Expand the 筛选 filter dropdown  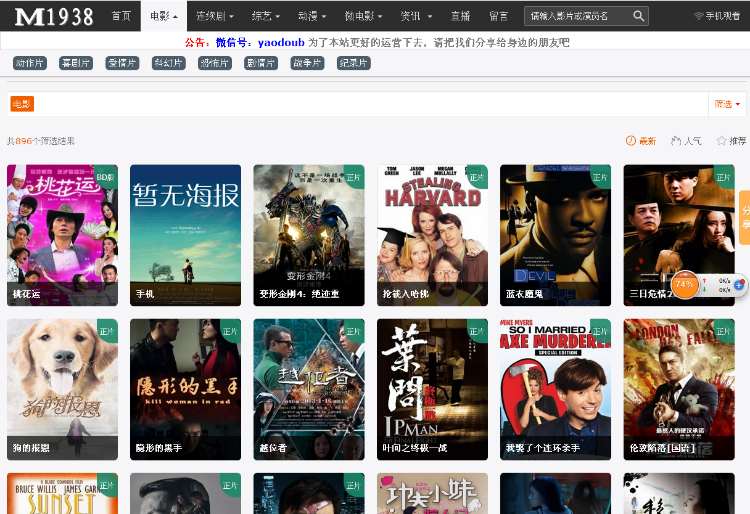click(x=727, y=104)
